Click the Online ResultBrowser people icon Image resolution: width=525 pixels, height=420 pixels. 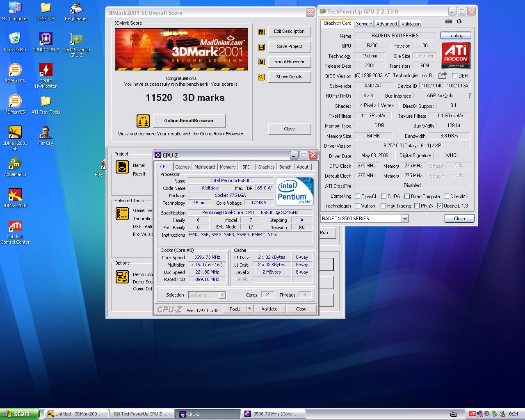tap(143, 121)
